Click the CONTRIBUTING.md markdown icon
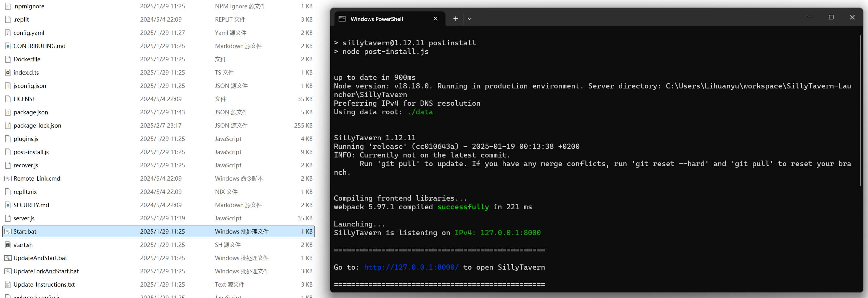 pos(8,46)
